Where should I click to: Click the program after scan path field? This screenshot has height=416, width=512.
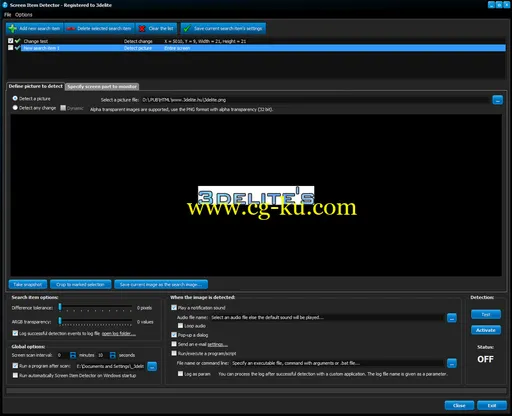point(110,366)
